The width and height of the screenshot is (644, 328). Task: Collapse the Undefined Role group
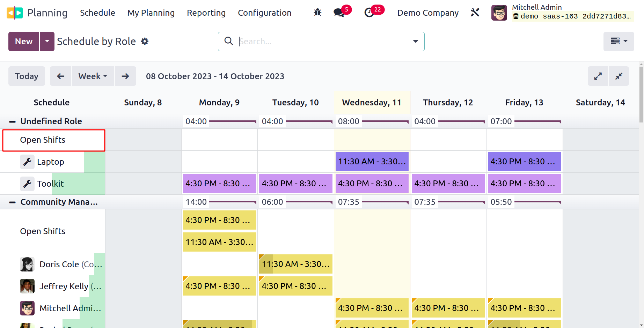point(12,121)
